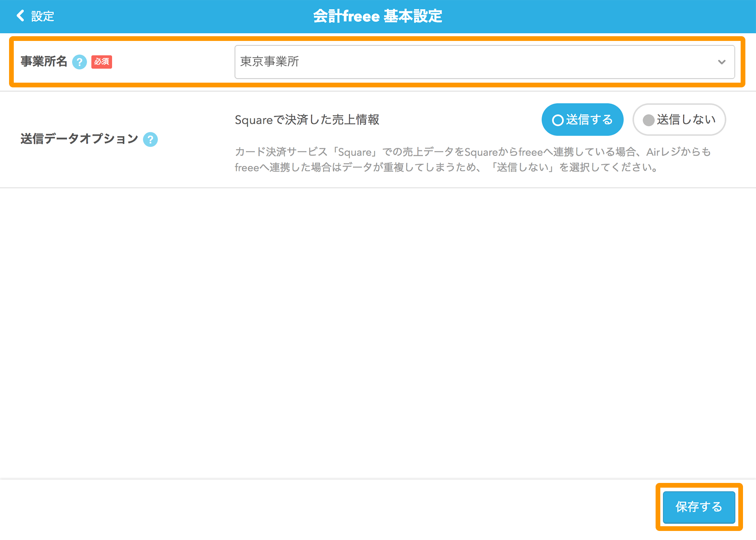Click the 会計freee 基本設定 title

click(378, 16)
